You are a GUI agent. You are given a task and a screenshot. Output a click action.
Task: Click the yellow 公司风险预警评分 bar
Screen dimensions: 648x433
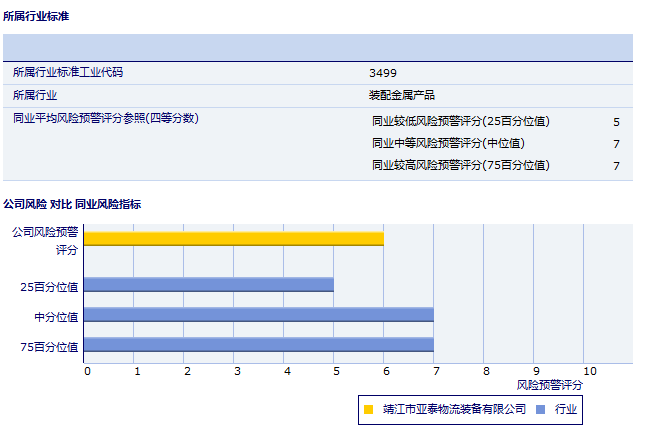233,238
